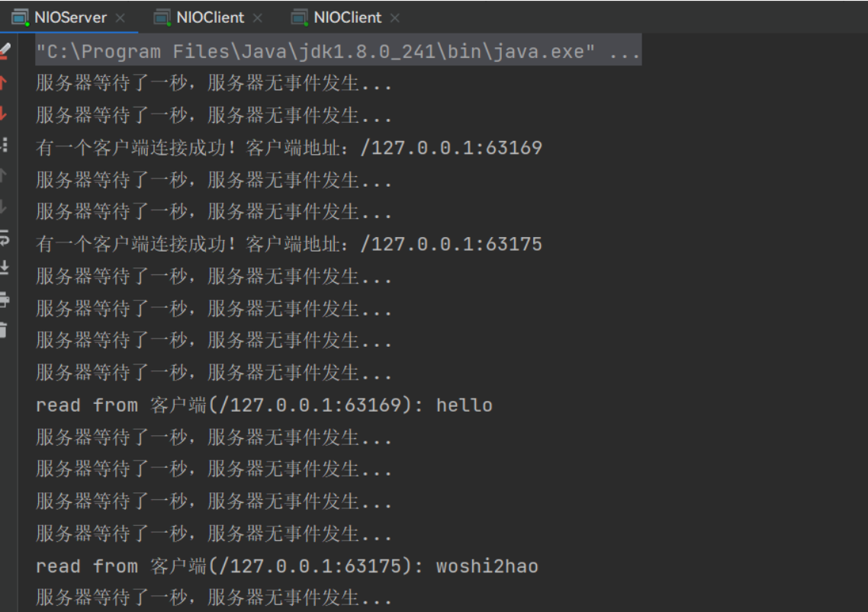The image size is (868, 612).
Task: Click the red up-arrow icon in the gutter
Action: 3,83
